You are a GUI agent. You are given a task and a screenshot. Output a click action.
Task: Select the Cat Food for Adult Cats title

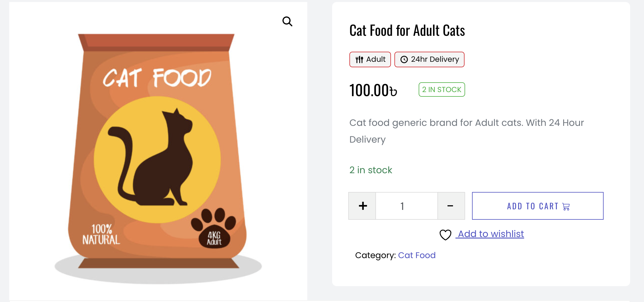pos(407,30)
